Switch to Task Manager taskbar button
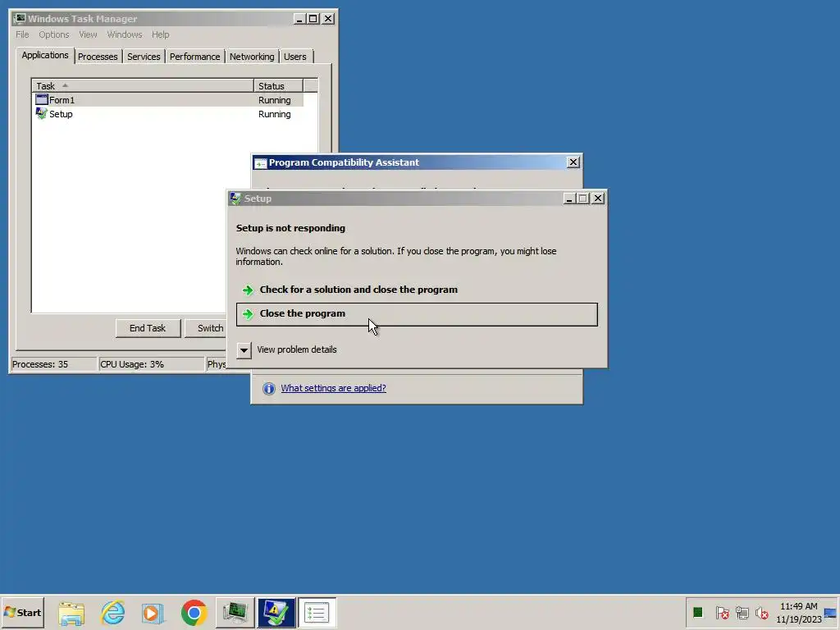This screenshot has width=840, height=630. [x=235, y=612]
